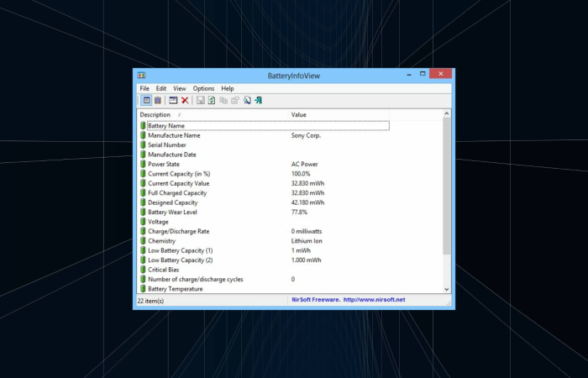
Task: Select the Show Battery Information toolbar icon
Action: pyautogui.click(x=147, y=100)
